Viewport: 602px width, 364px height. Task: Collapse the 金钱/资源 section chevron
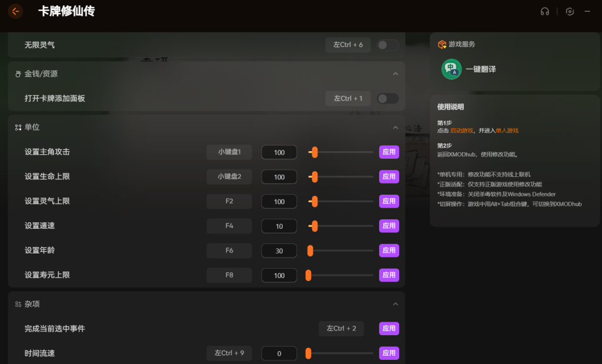pyautogui.click(x=395, y=74)
